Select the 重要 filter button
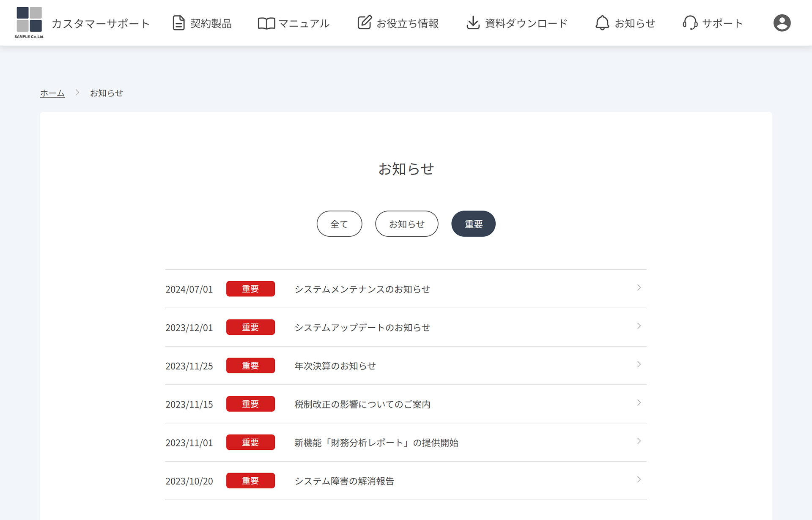Viewport: 812px width, 520px height. (x=473, y=224)
